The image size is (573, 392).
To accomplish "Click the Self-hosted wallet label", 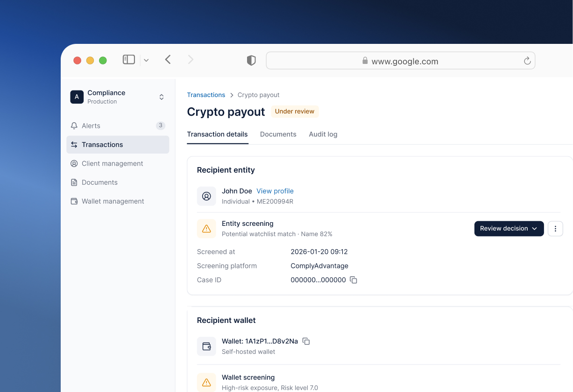I will (248, 352).
